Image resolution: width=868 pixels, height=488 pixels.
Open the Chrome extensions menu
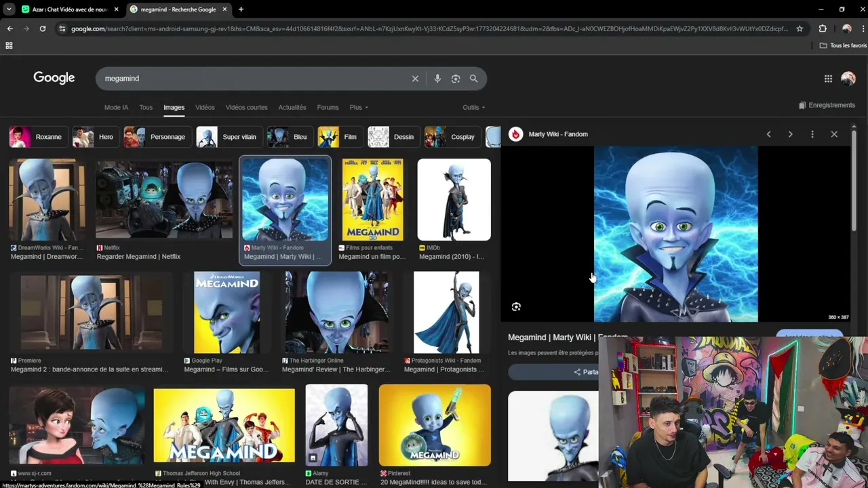823,28
